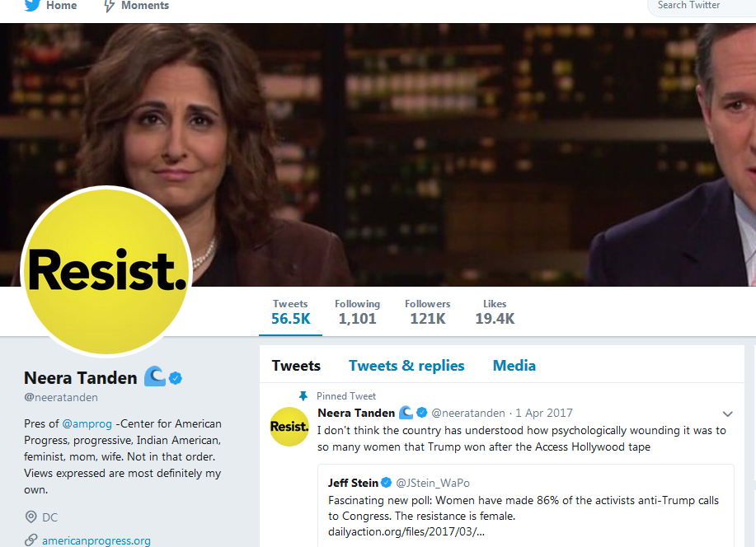756x547 pixels.
Task: Open the large Resist profile picture
Action: coord(106,271)
